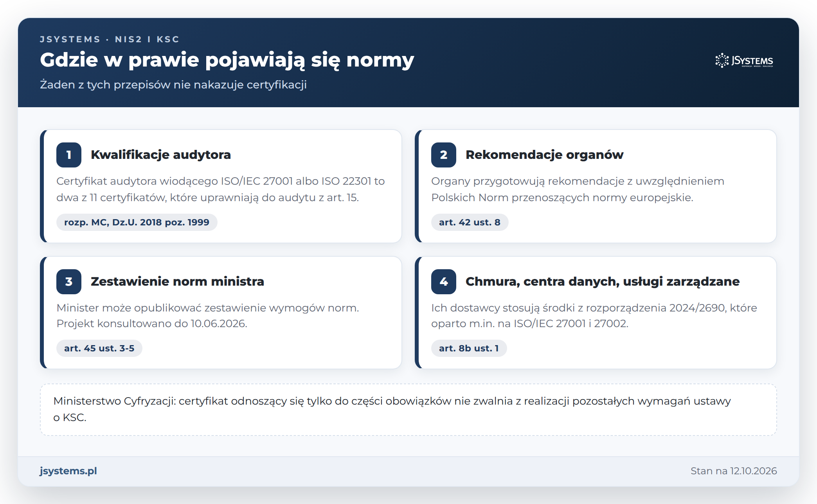Click heading 'Chmura, centra danych, usługi zarządzane'
Viewport: 817px width, 504px height.
tap(603, 281)
